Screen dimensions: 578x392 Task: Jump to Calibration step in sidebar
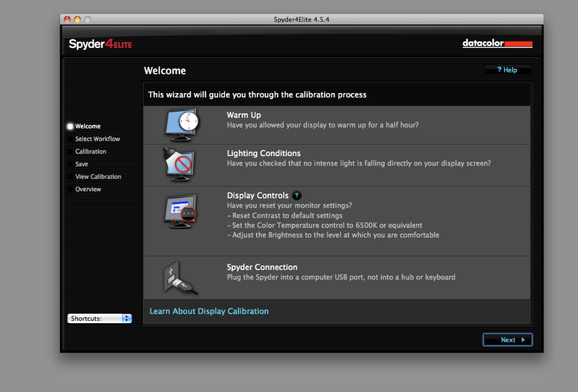[91, 151]
